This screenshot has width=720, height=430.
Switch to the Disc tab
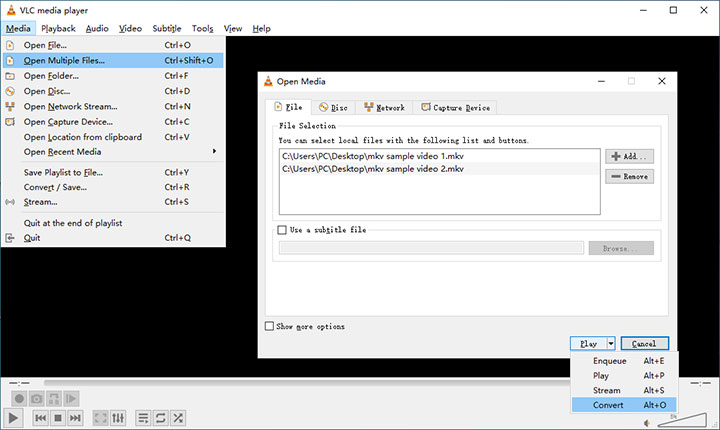[x=333, y=108]
